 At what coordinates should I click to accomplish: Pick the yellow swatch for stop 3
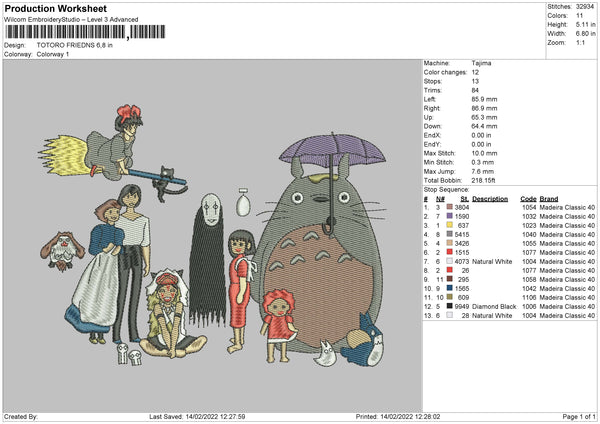coord(450,225)
